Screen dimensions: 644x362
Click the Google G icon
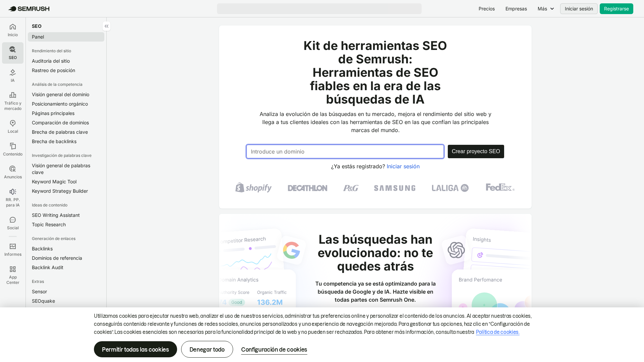click(291, 250)
